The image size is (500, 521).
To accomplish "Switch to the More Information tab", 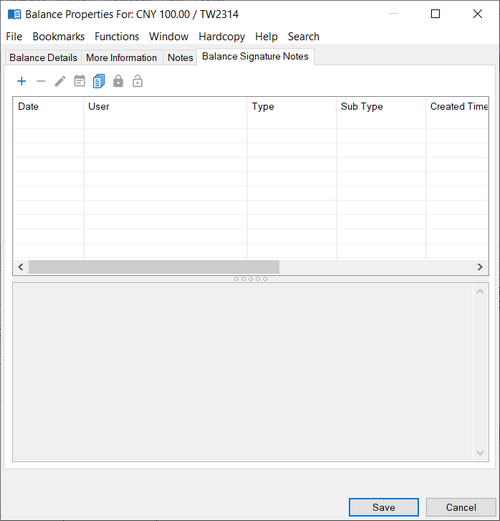I will (x=122, y=58).
